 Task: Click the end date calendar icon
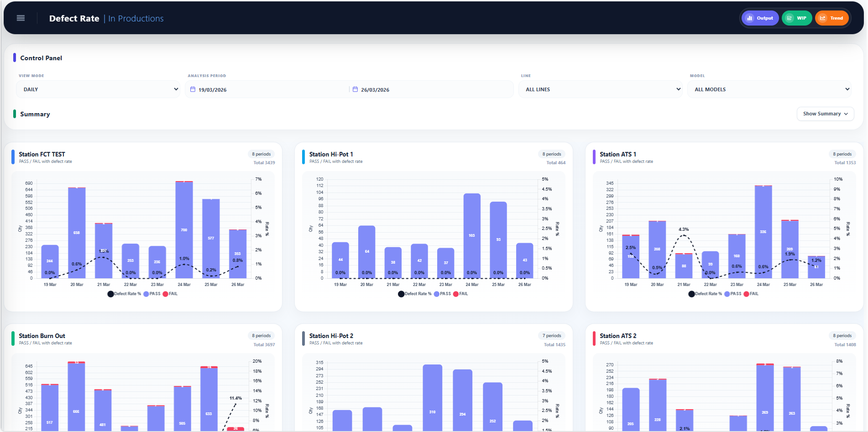point(355,89)
